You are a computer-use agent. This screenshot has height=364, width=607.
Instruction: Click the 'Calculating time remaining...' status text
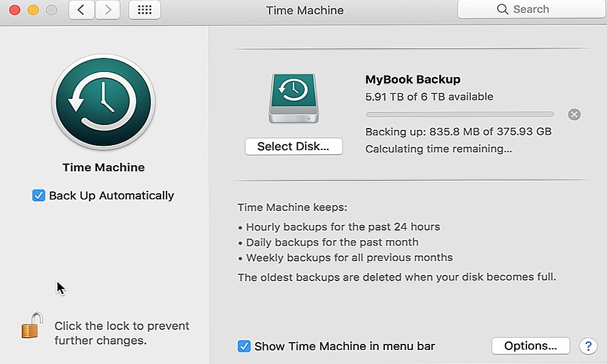(x=438, y=149)
